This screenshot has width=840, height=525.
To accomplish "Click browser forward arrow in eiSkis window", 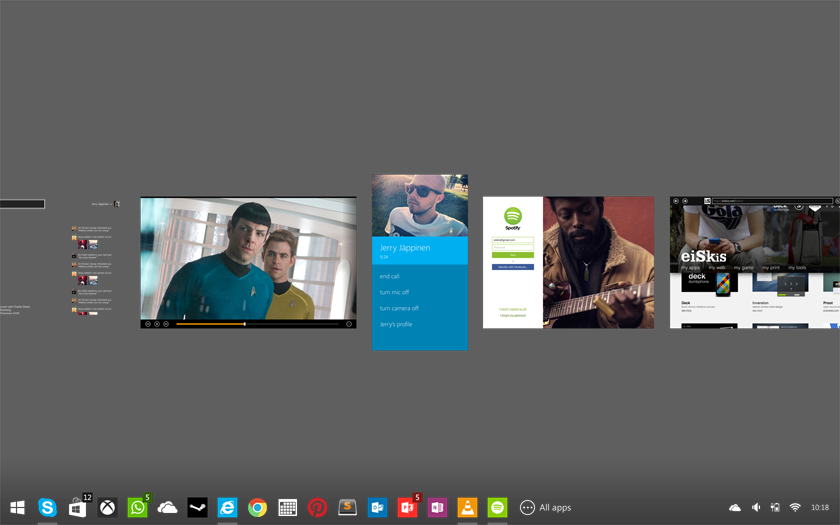I will [x=685, y=201].
